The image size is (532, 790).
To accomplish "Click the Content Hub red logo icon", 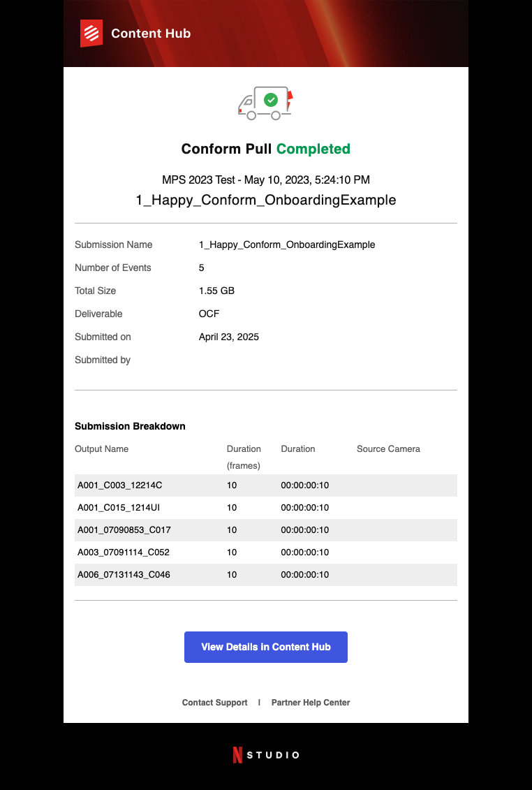I will tap(91, 34).
